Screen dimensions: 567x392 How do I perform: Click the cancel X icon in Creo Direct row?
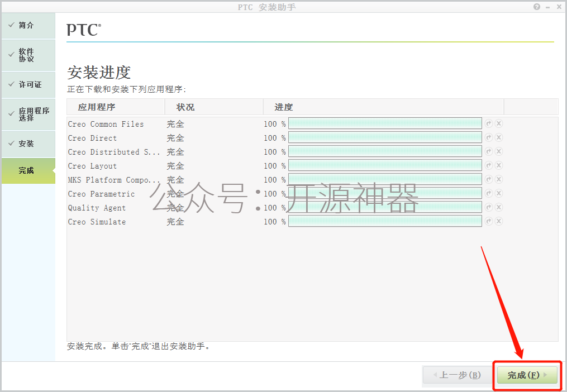coord(499,137)
